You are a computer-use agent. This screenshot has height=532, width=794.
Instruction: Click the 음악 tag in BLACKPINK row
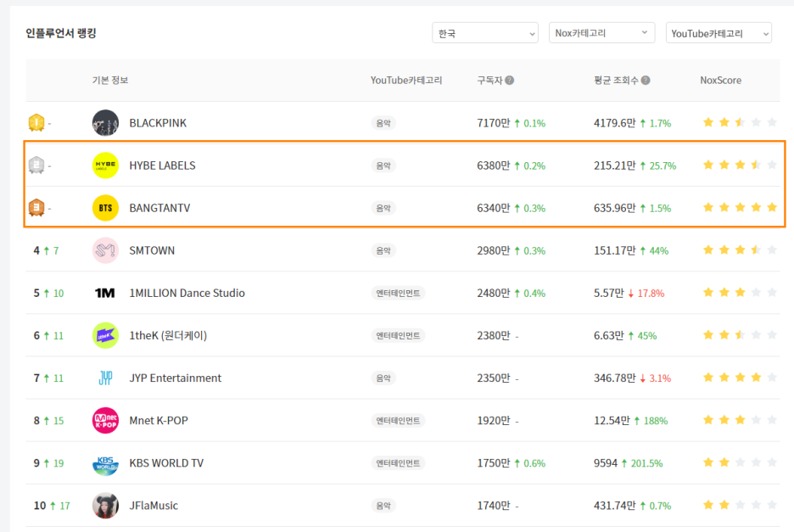click(383, 123)
